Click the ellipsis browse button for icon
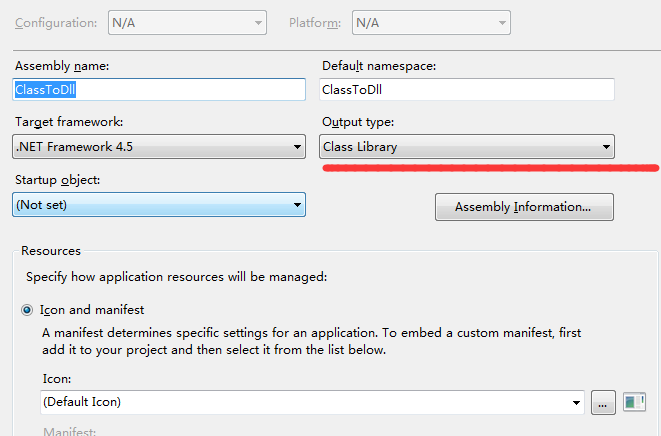661x436 pixels. click(x=603, y=402)
